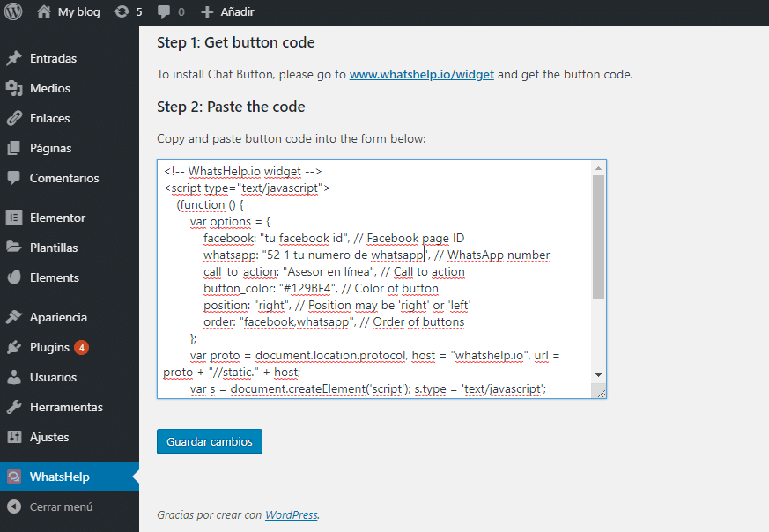Open the WordPress footer link
This screenshot has height=532, width=769.
point(291,514)
